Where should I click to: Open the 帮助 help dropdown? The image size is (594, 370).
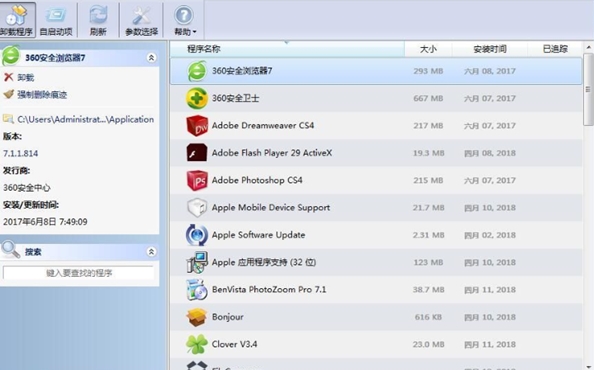[x=184, y=20]
